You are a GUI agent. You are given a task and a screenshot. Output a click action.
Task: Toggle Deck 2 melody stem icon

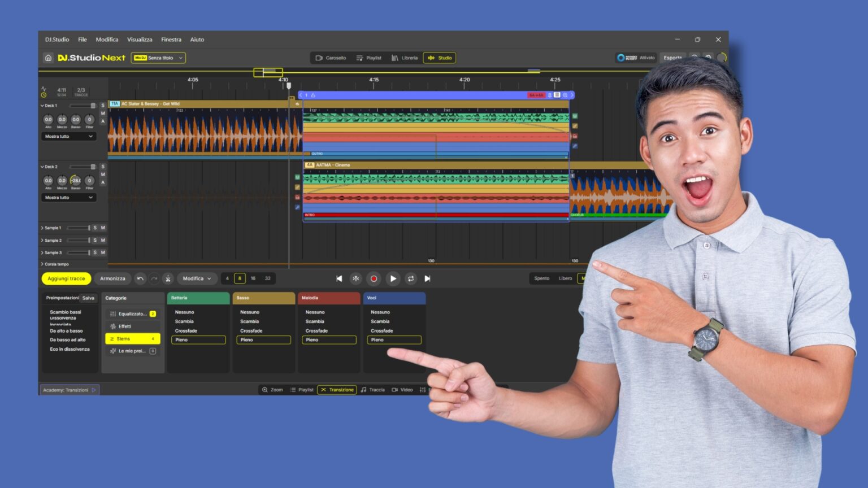297,197
